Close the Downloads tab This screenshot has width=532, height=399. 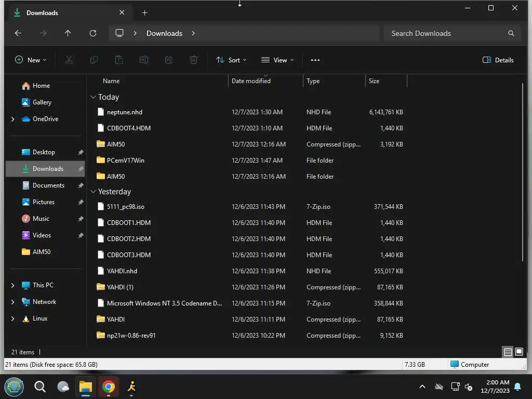tap(122, 12)
